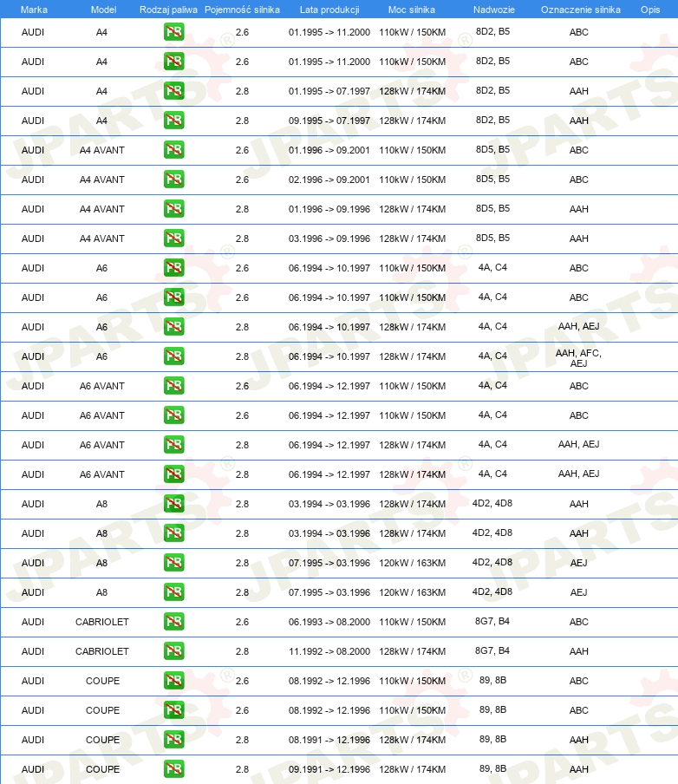
Task: Click 8D2, B5 in the row starting 09.1995
Action: pyautogui.click(x=492, y=120)
